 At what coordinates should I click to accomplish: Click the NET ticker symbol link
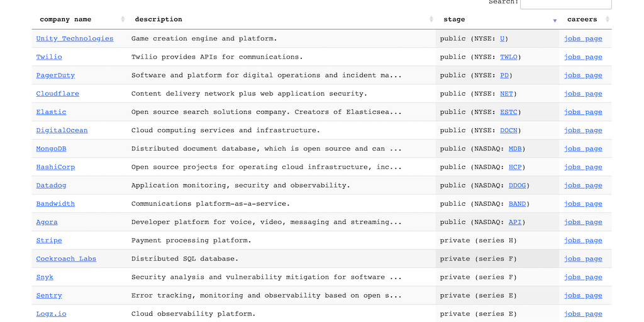(x=506, y=94)
